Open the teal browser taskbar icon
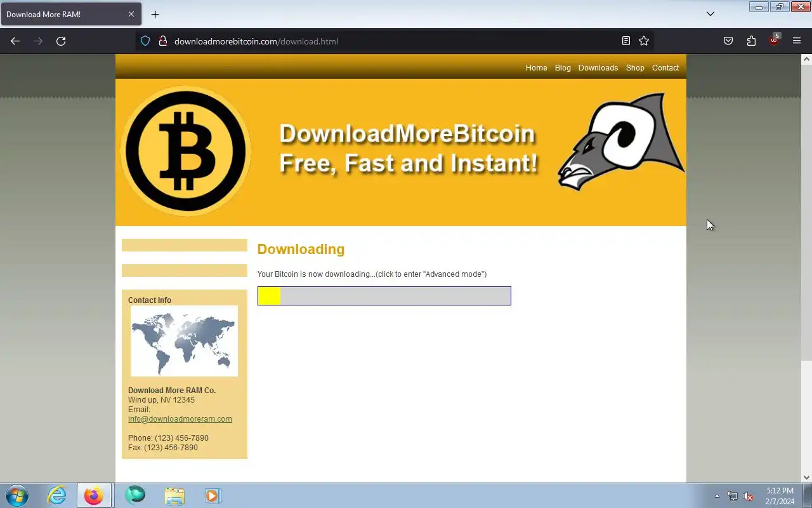 pyautogui.click(x=134, y=495)
